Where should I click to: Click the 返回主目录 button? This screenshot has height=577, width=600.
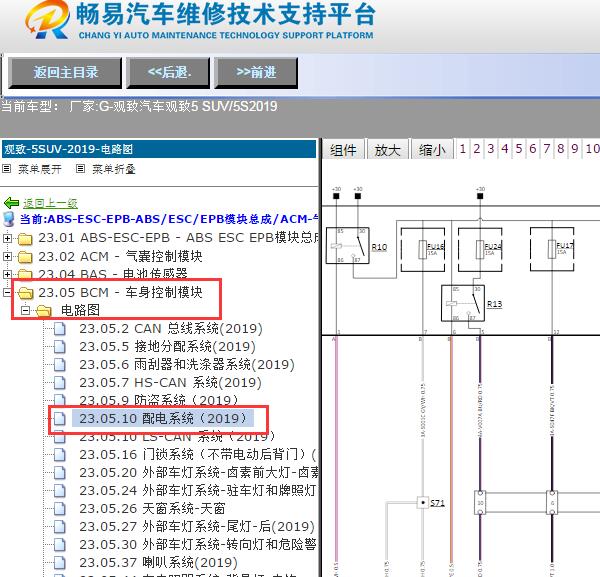(65, 73)
